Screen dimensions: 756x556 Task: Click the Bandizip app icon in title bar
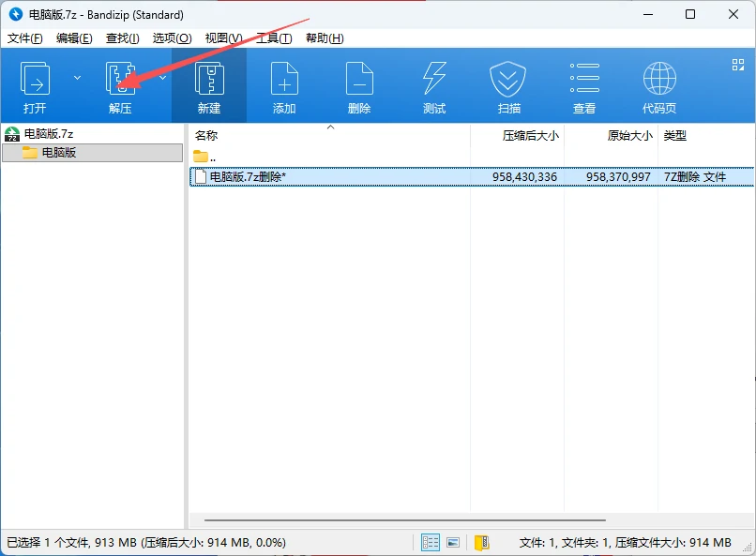16,14
